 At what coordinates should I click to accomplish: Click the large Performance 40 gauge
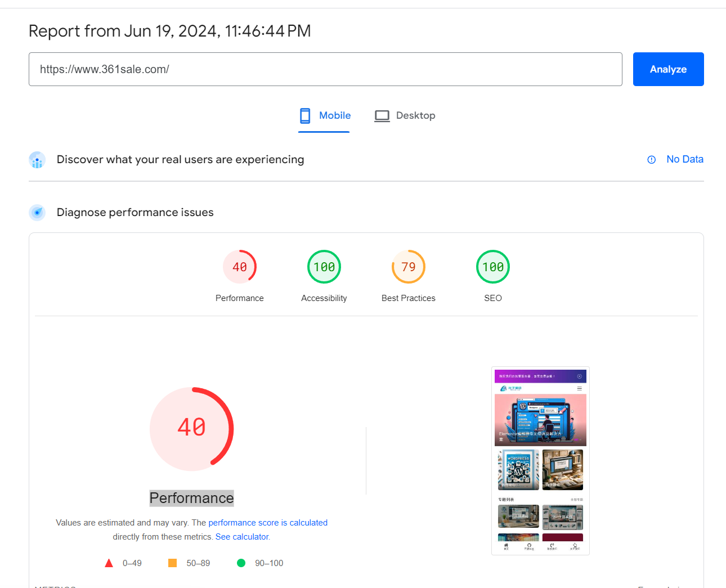[x=191, y=429]
